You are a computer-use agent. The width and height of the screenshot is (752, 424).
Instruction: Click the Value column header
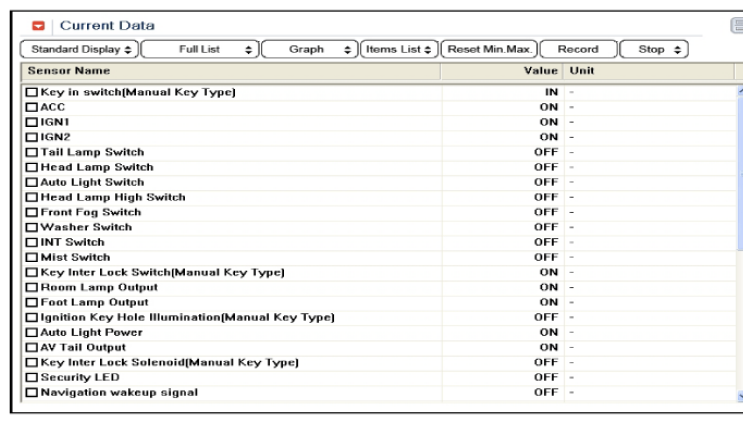(502, 71)
